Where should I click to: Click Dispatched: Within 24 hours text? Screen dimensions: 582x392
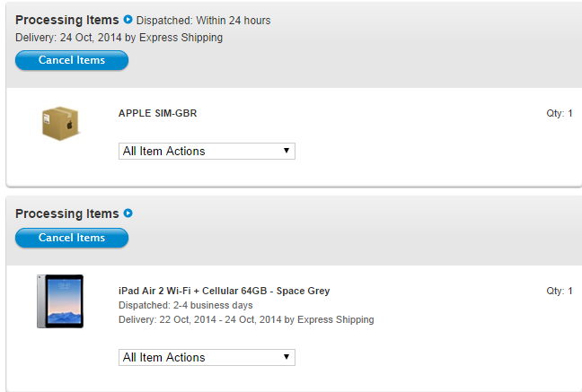tap(203, 21)
